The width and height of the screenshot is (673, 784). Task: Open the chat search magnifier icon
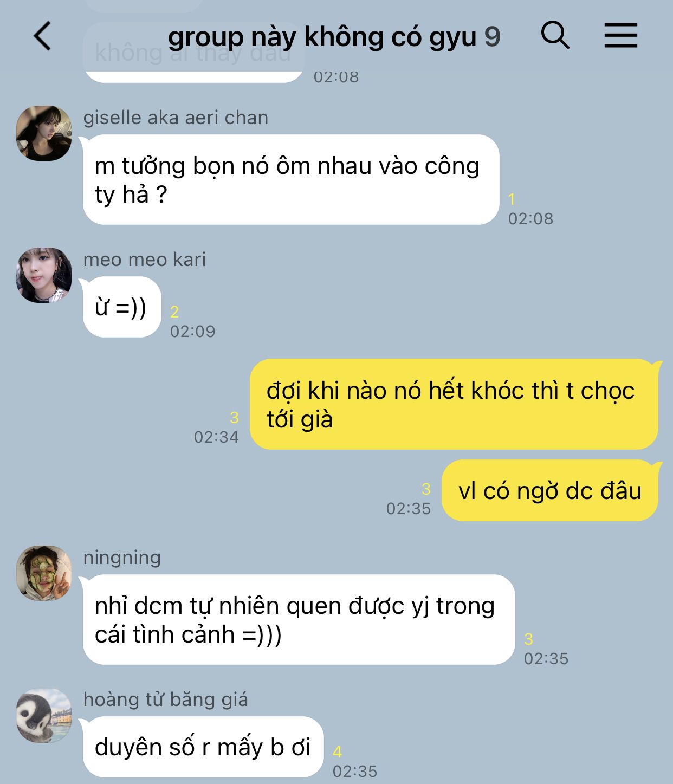tap(555, 35)
